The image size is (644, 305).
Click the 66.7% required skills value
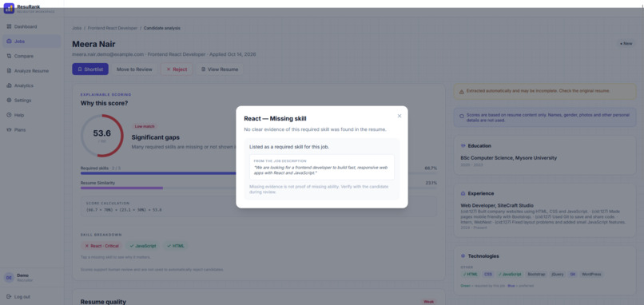coord(431,168)
